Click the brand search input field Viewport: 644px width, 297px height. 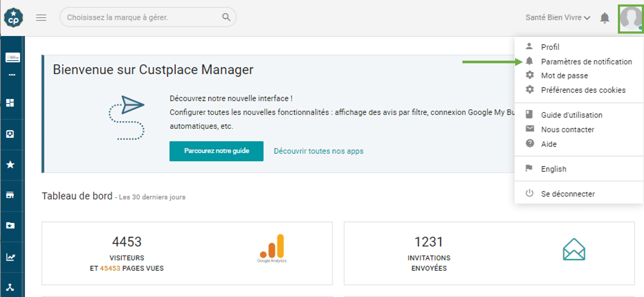pyautogui.click(x=148, y=17)
